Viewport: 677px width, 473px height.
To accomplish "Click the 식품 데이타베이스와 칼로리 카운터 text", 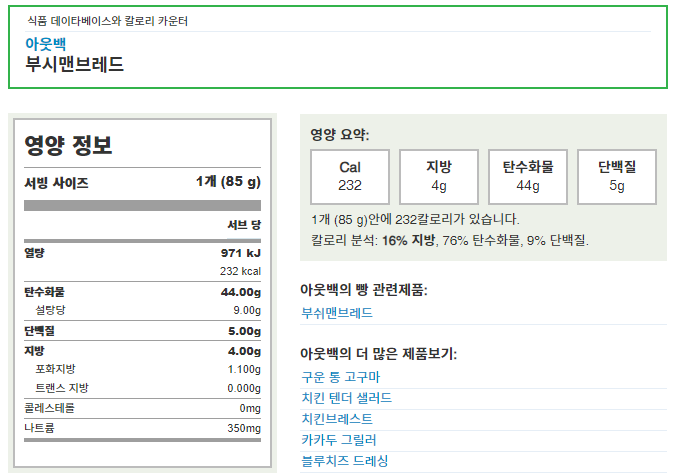I will pos(108,21).
